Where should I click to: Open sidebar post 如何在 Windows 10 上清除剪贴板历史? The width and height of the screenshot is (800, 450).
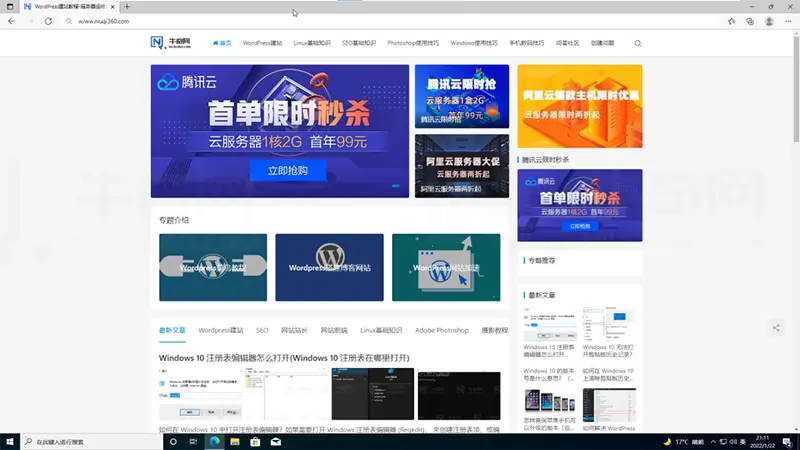pos(608,374)
